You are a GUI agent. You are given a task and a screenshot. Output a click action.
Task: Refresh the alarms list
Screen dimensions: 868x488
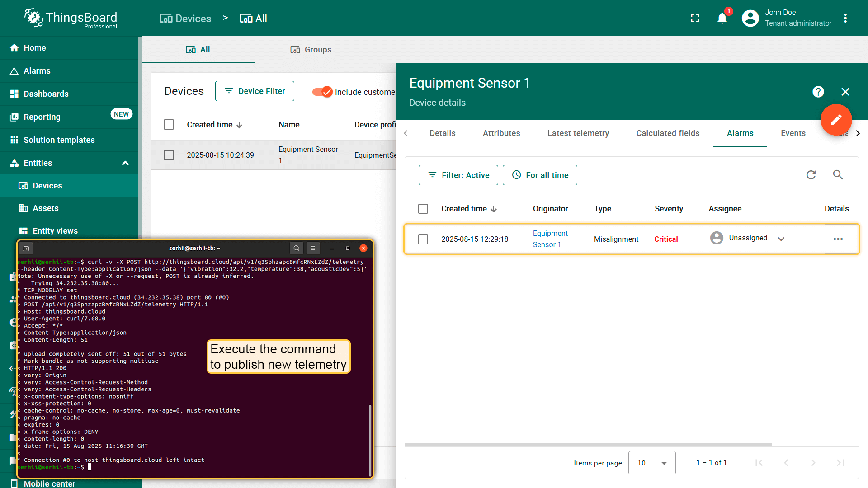[x=811, y=175]
